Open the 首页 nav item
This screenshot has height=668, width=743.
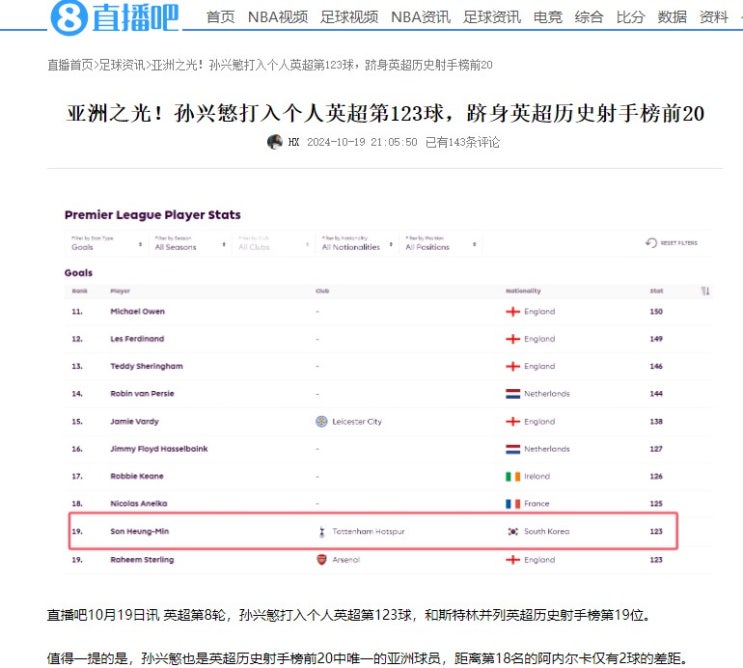[x=221, y=17]
